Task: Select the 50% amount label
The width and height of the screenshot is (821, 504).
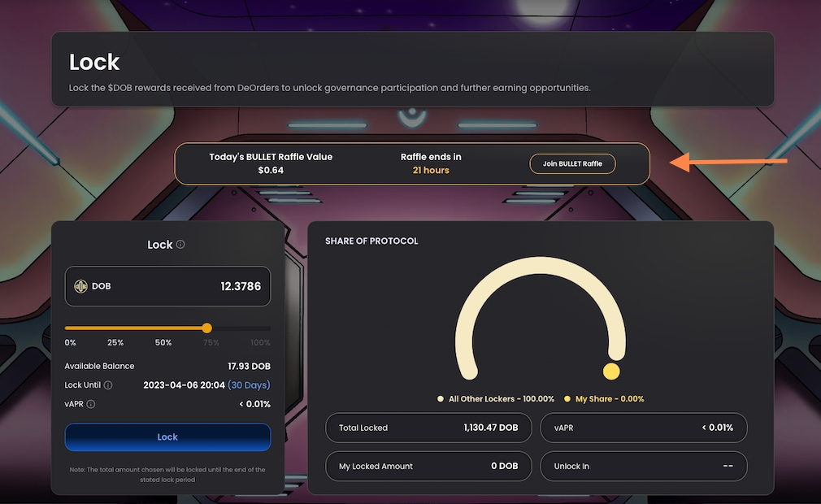Action: [163, 342]
